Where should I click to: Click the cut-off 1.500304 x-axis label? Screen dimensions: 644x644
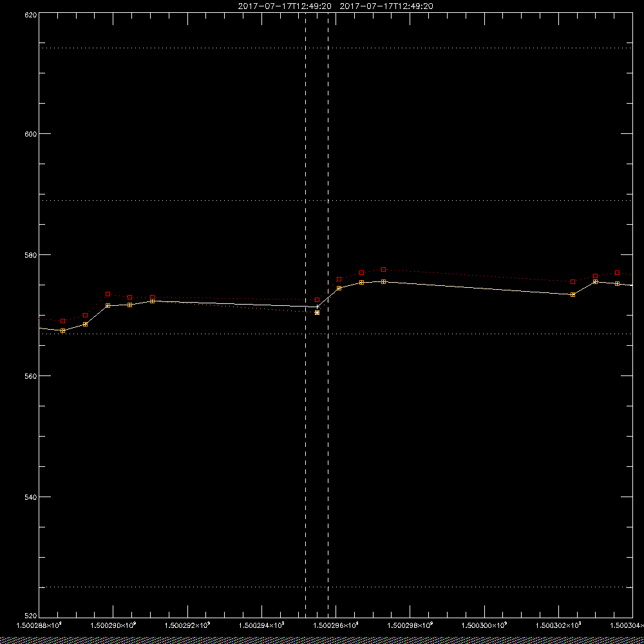(627, 625)
